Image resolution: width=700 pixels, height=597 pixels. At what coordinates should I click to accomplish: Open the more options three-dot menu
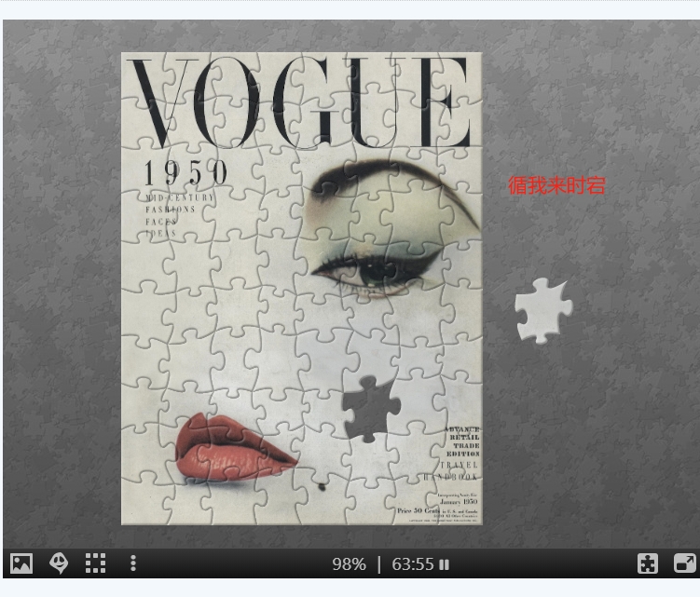(133, 563)
